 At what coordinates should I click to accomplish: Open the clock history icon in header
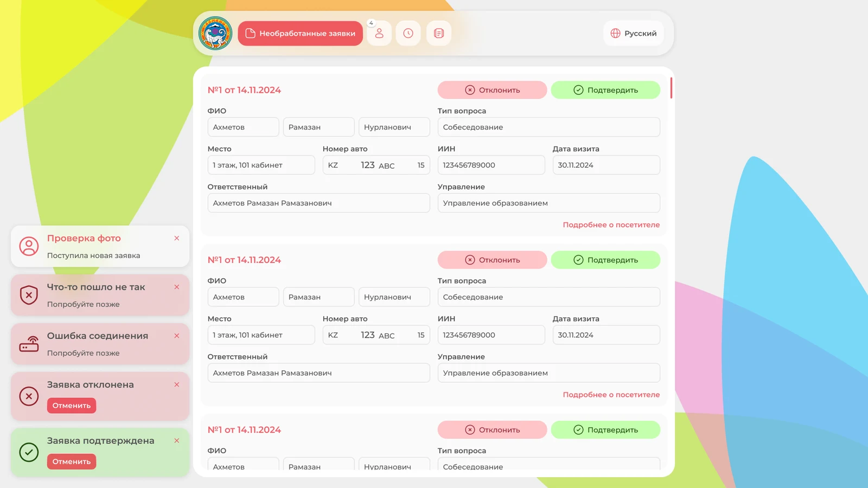coord(409,33)
